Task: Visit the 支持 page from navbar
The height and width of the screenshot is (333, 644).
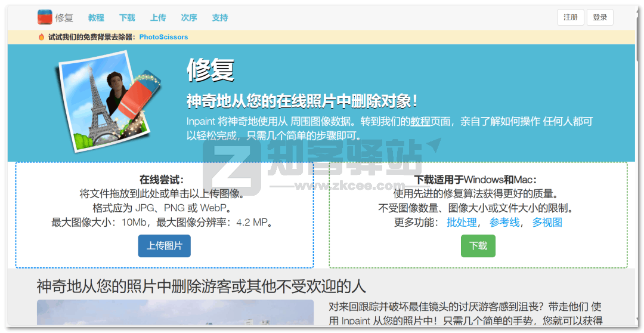Action: click(220, 17)
